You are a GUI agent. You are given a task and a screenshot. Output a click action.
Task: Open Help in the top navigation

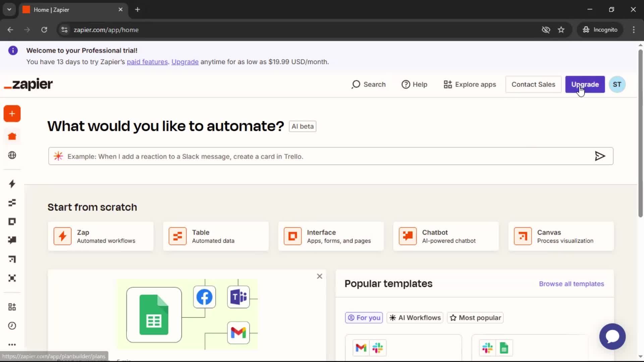pos(415,84)
